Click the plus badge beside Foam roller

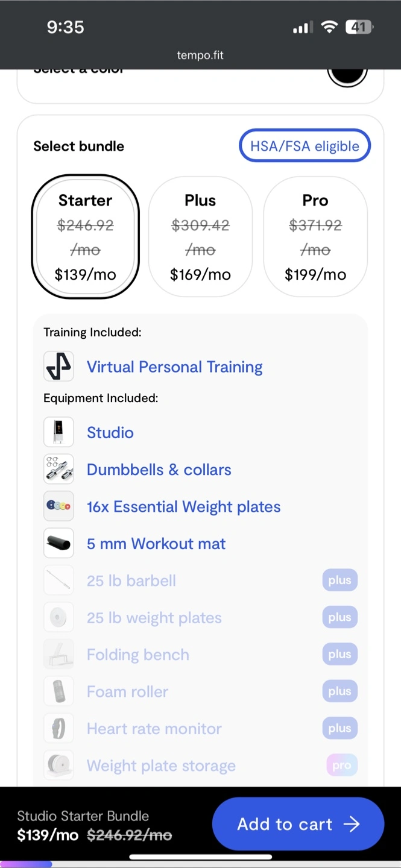[339, 691]
